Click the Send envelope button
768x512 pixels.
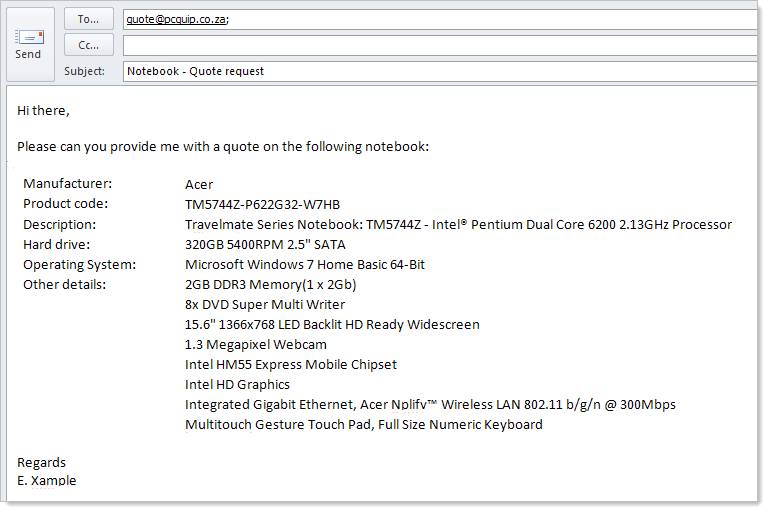click(x=28, y=44)
